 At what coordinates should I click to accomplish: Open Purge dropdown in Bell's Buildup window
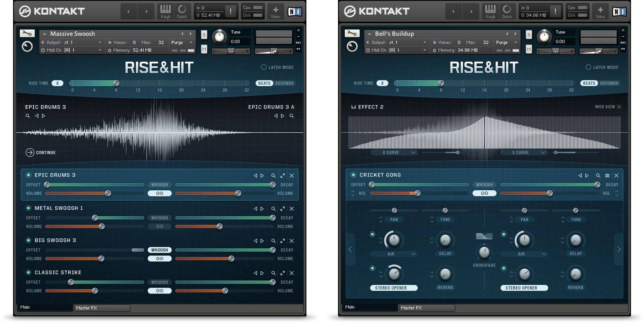point(507,42)
